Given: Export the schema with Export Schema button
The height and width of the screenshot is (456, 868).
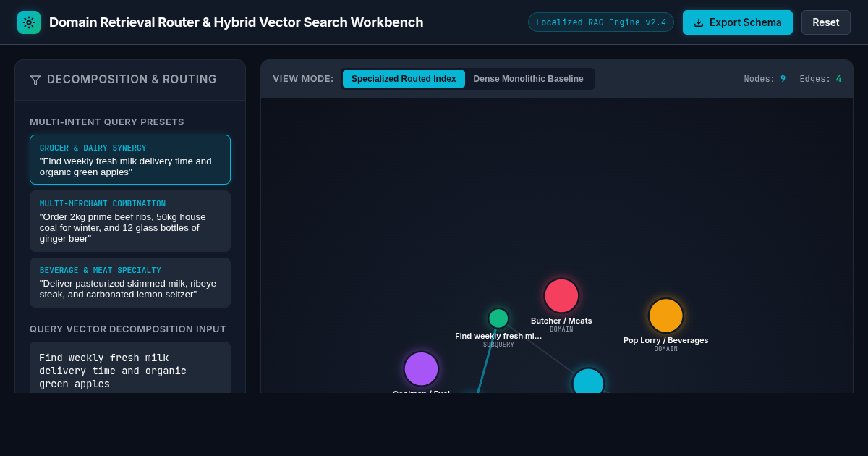Looking at the screenshot, I should coord(738,22).
